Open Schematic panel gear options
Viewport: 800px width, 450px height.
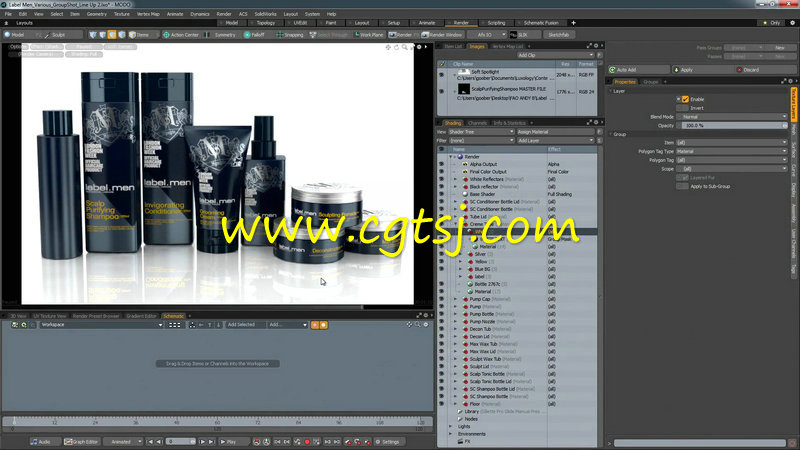(426, 315)
